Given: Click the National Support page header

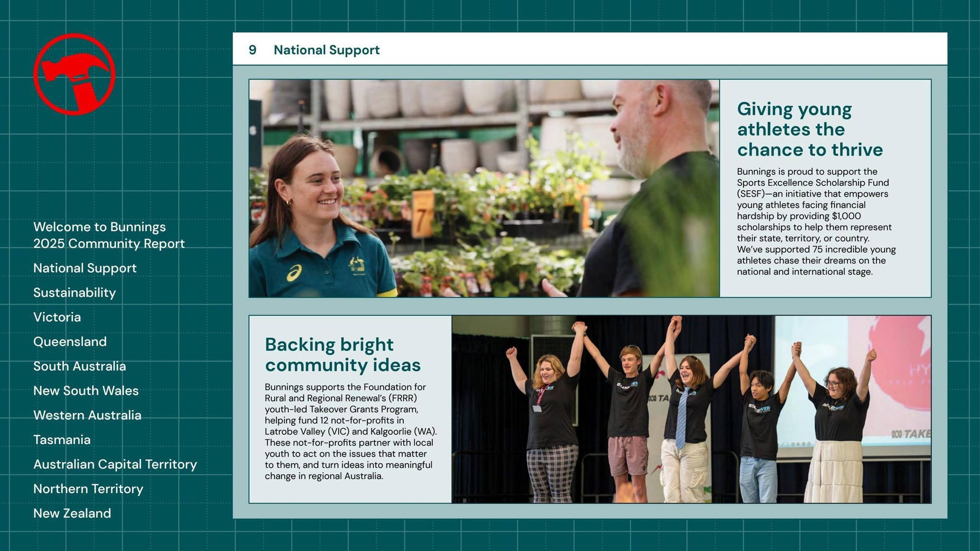Looking at the screenshot, I should click(326, 50).
